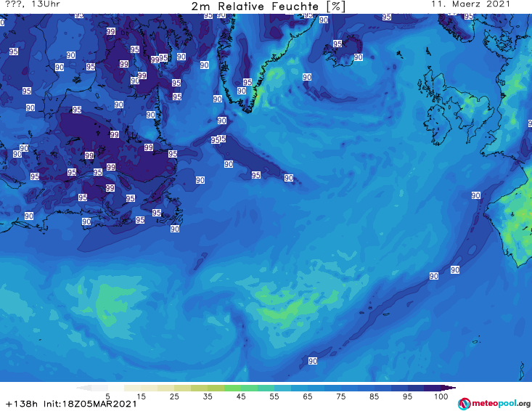Screen dimensions: 532x411
Task: Click the map title "2m Relative Feuchte [%]"
Action: [268, 7]
